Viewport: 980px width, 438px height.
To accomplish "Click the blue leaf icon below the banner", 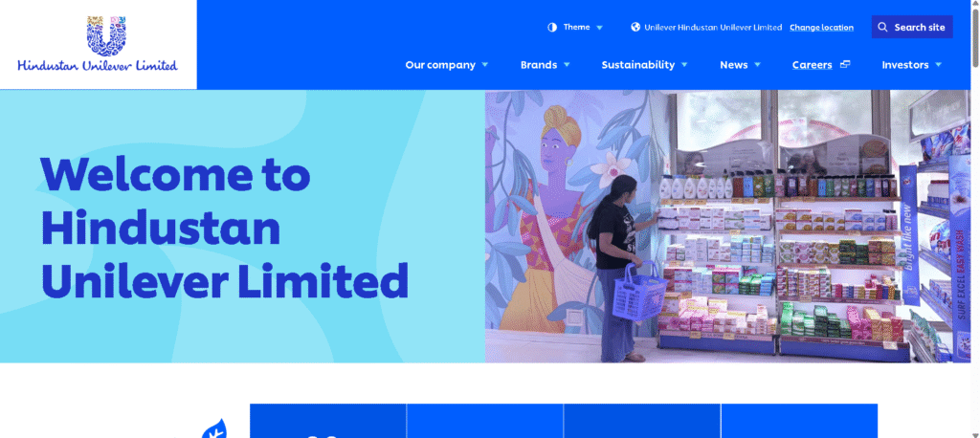I will [213, 428].
